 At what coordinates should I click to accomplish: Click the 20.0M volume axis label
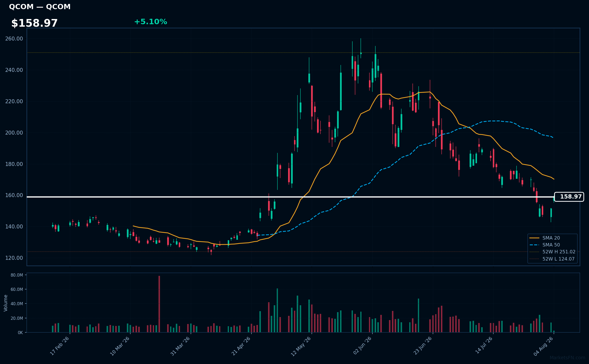(x=17, y=318)
